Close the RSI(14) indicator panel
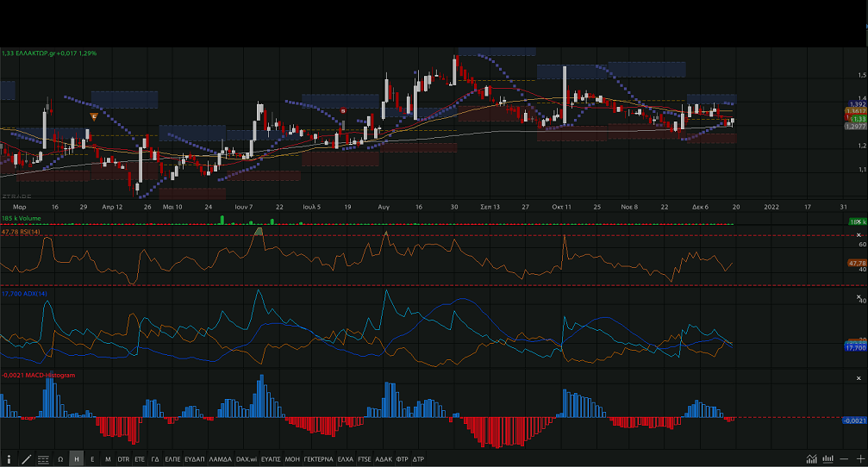868x467 pixels. (x=858, y=235)
